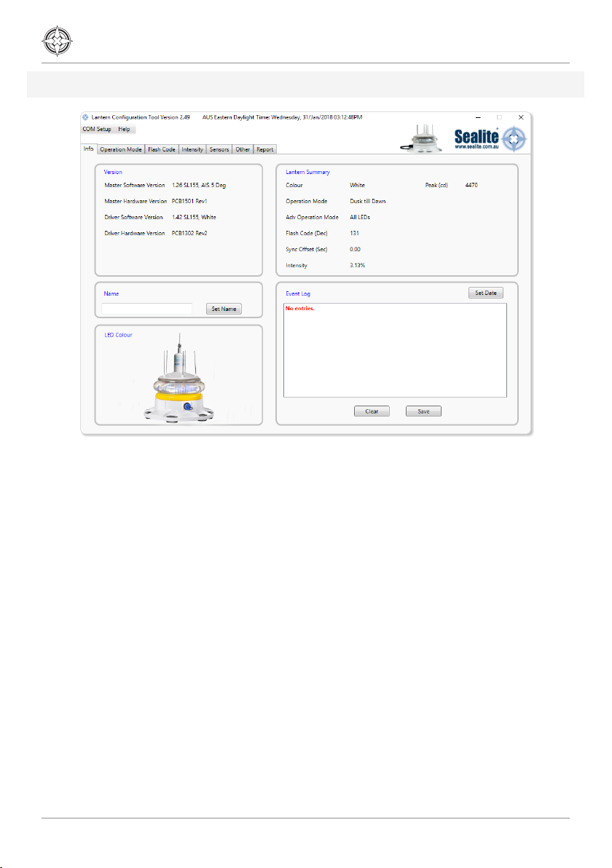Viewport: 612px width, 868px height.
Task: Click the application icon in the title bar
Action: (x=85, y=117)
